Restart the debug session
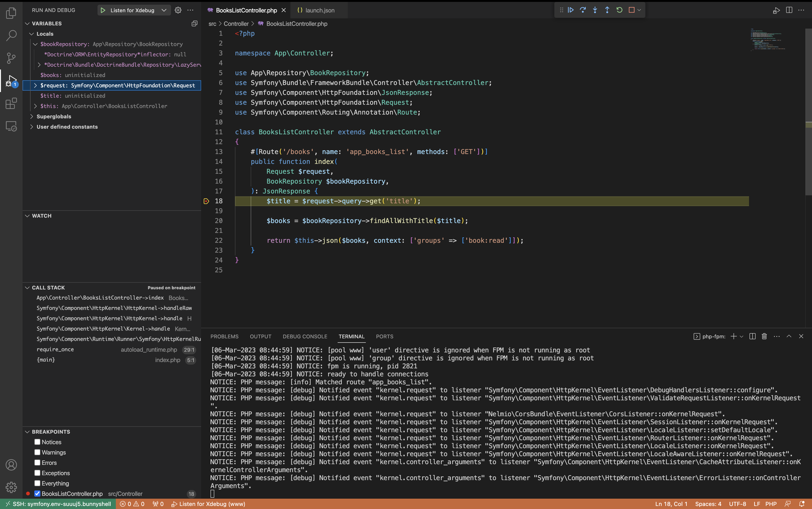The width and height of the screenshot is (812, 509). click(x=619, y=10)
